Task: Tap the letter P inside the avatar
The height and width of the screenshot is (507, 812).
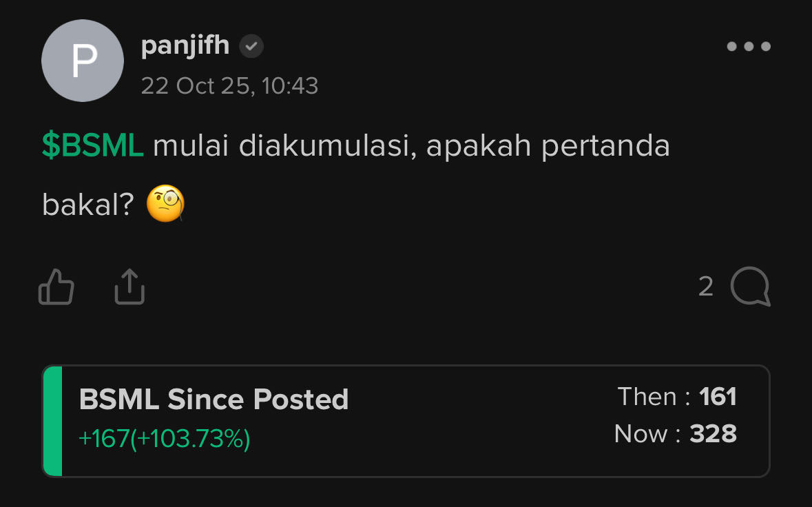Action: click(x=84, y=61)
